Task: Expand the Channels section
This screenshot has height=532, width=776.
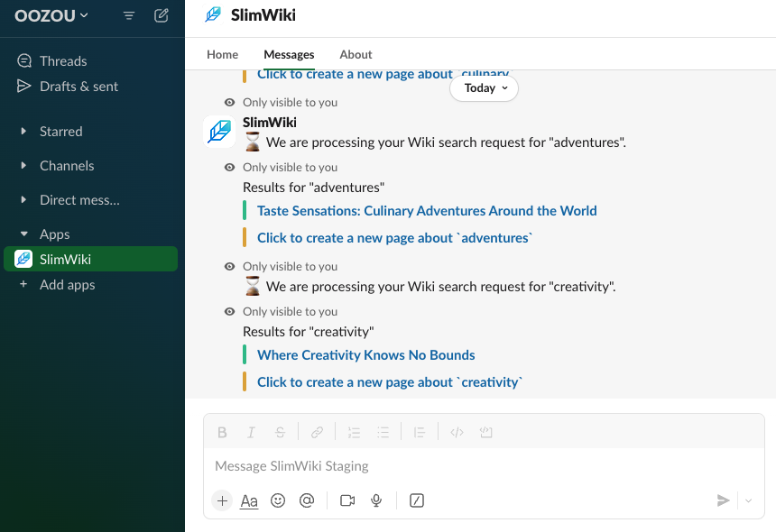Action: coord(68,165)
